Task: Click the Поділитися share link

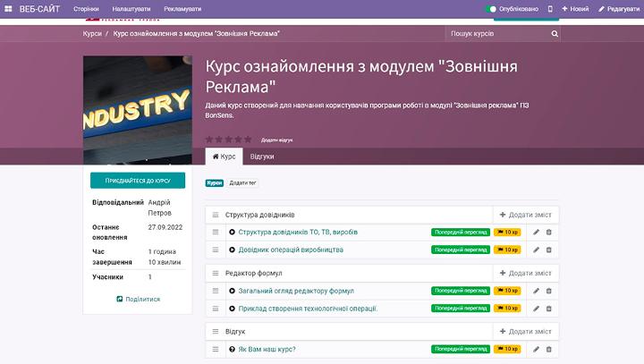Action: (138, 299)
